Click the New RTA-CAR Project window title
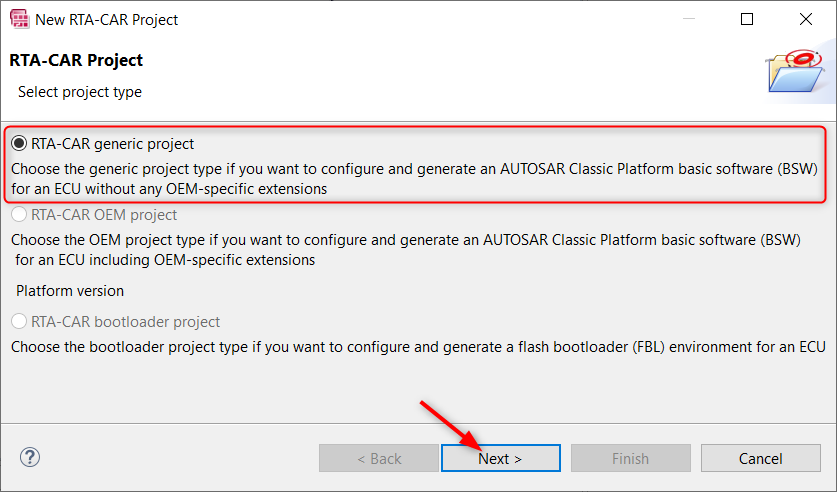Image resolution: width=837 pixels, height=492 pixels. [x=106, y=20]
